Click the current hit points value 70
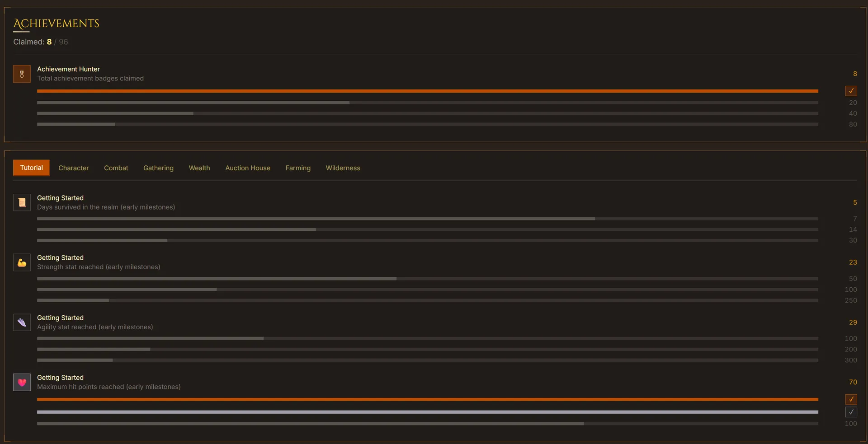The height and width of the screenshot is (444, 868). pos(853,382)
